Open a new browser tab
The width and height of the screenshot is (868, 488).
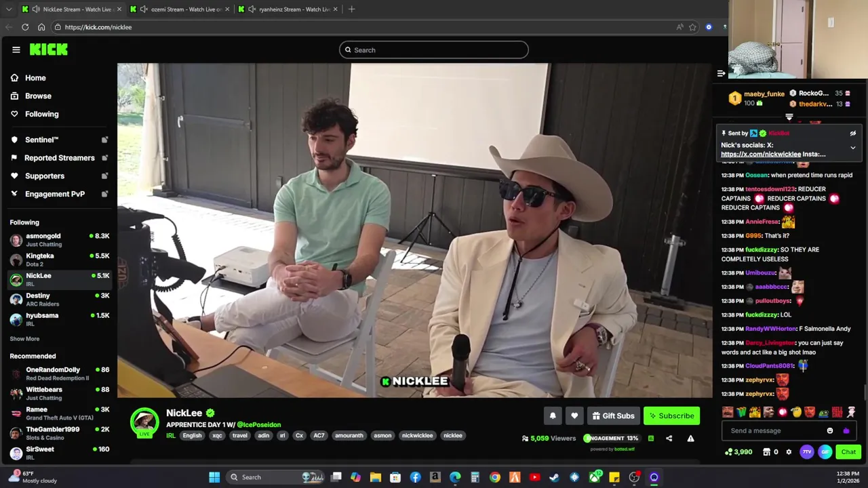(x=351, y=9)
